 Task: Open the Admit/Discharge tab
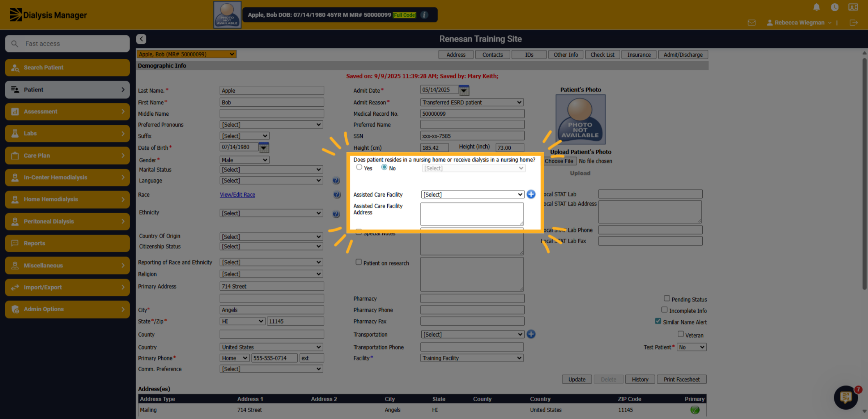point(683,55)
